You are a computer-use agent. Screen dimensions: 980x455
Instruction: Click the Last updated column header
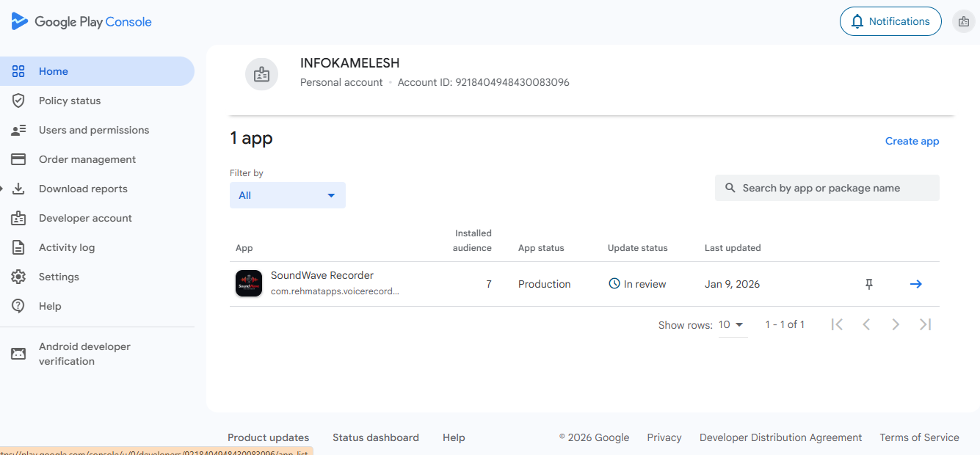pos(733,248)
